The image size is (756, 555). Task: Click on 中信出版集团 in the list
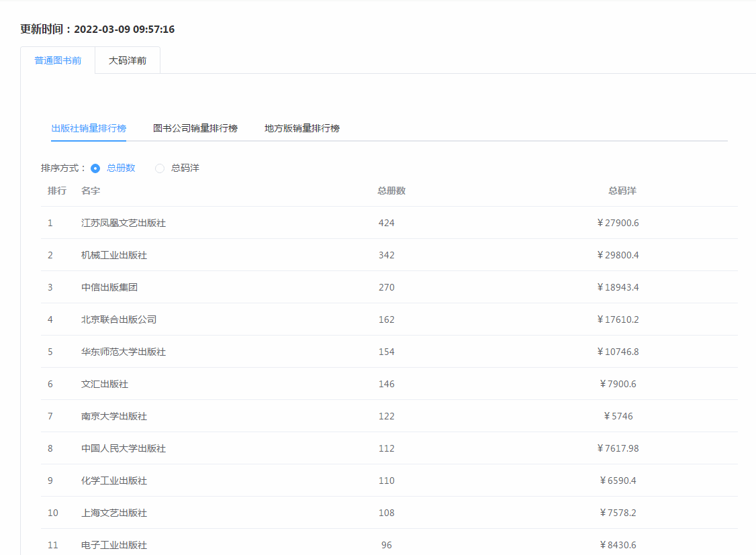pos(109,287)
